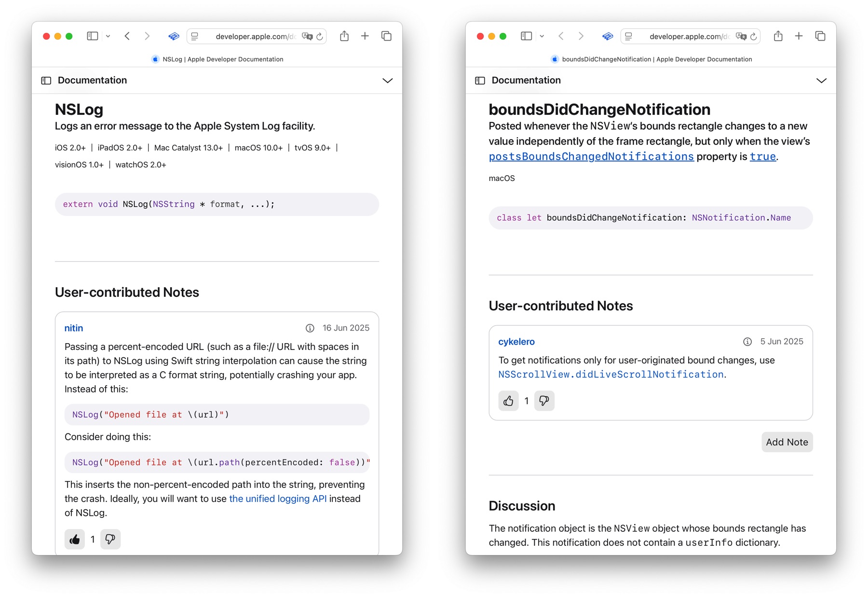
Task: Open new tab in boundsDidChangeNotification window
Action: (x=799, y=36)
